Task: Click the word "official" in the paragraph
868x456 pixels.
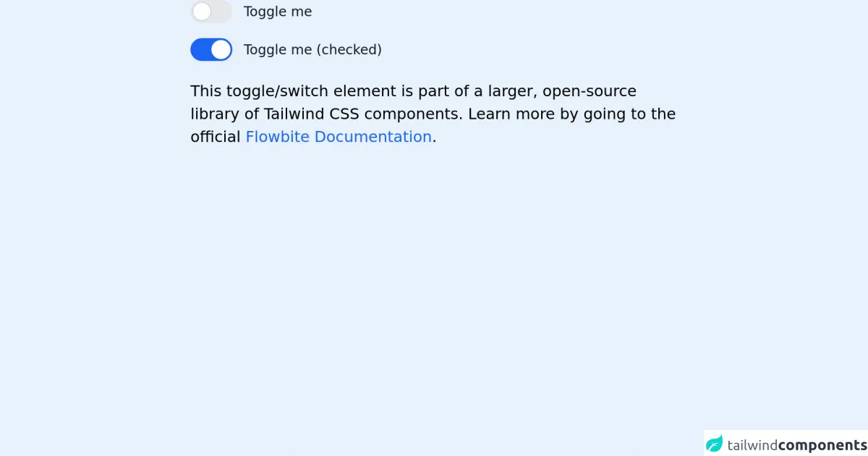Action: pos(215,137)
